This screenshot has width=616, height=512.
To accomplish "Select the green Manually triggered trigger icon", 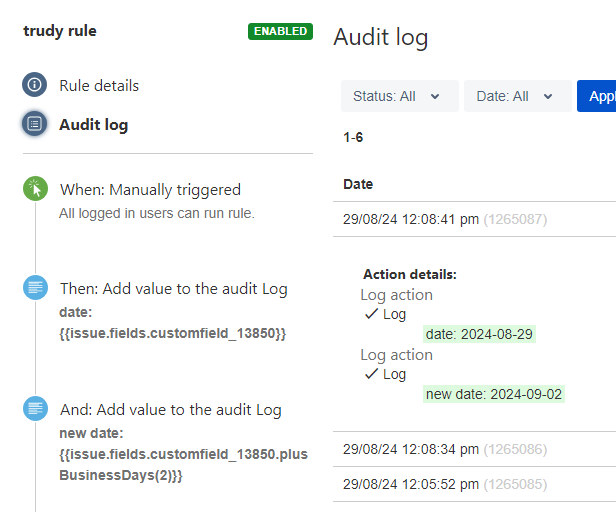I will [x=35, y=189].
